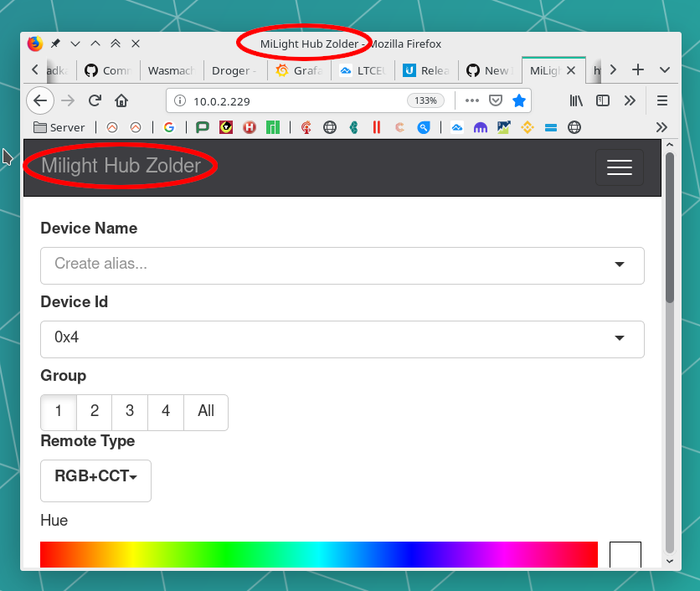Open the Library (bookmarks and history) panel
The width and height of the screenshot is (700, 591).
click(576, 100)
